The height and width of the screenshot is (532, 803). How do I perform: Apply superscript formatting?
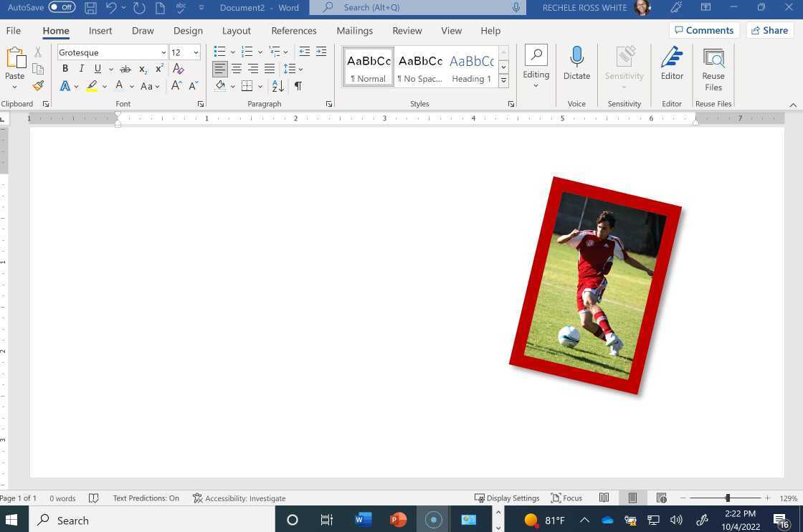click(x=159, y=68)
